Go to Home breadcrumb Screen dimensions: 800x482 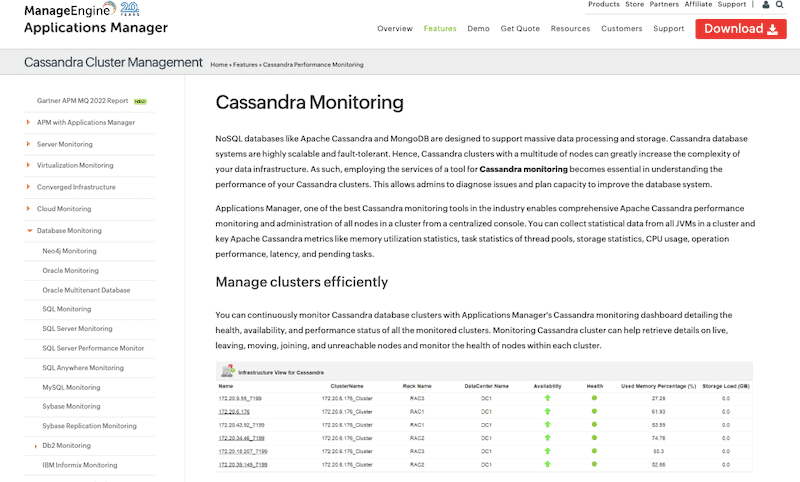pyautogui.click(x=219, y=65)
